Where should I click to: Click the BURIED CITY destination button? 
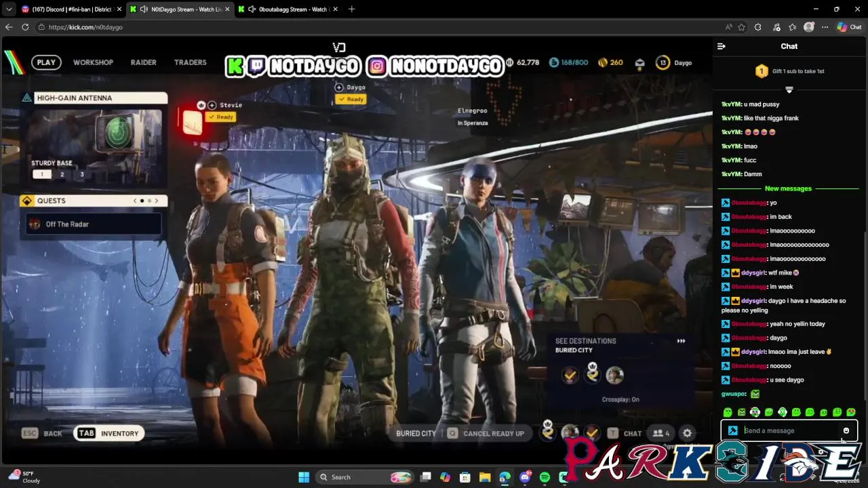(416, 434)
